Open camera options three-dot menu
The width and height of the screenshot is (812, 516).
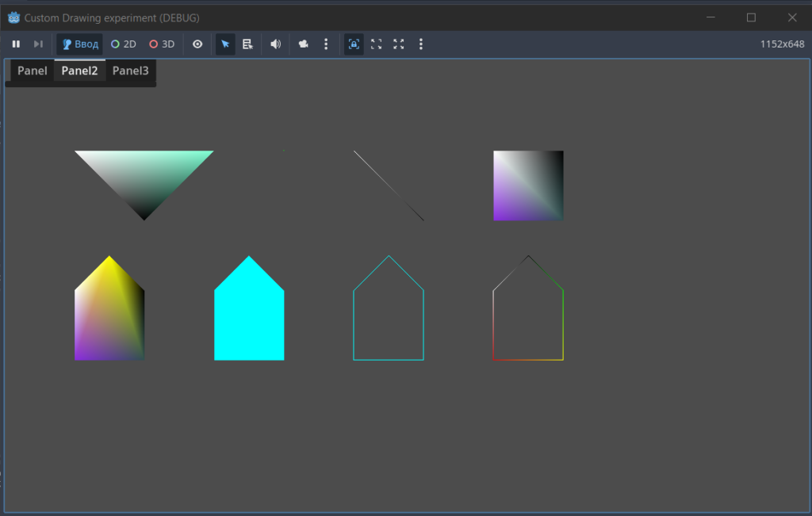(x=326, y=44)
